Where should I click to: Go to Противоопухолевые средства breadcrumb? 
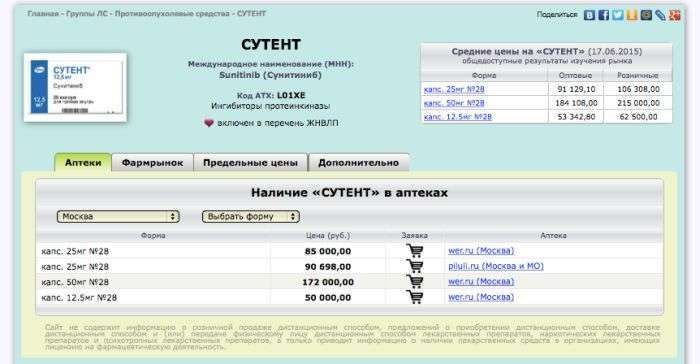coord(172,14)
